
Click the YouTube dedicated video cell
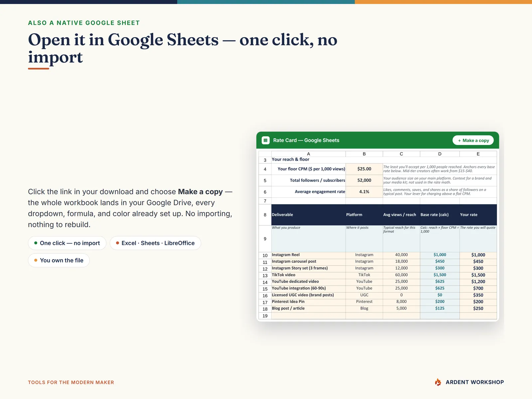pyautogui.click(x=309, y=282)
